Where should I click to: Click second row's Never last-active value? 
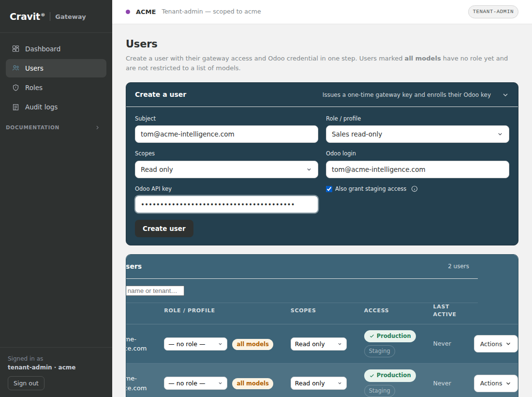(x=442, y=383)
